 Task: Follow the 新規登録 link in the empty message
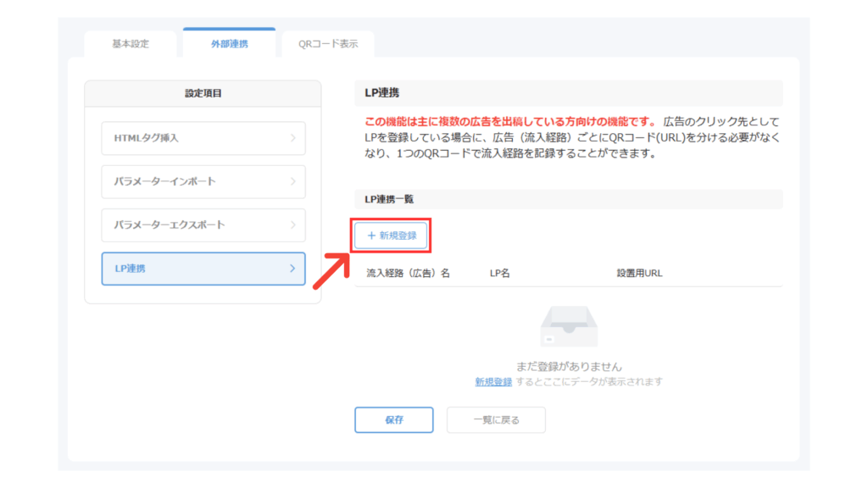coord(493,382)
